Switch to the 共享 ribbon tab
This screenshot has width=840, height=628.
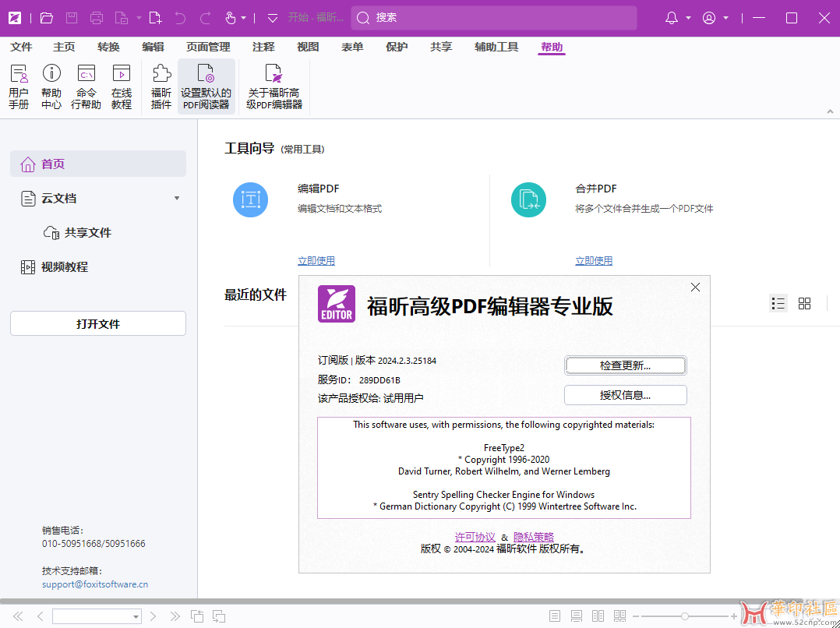click(441, 47)
